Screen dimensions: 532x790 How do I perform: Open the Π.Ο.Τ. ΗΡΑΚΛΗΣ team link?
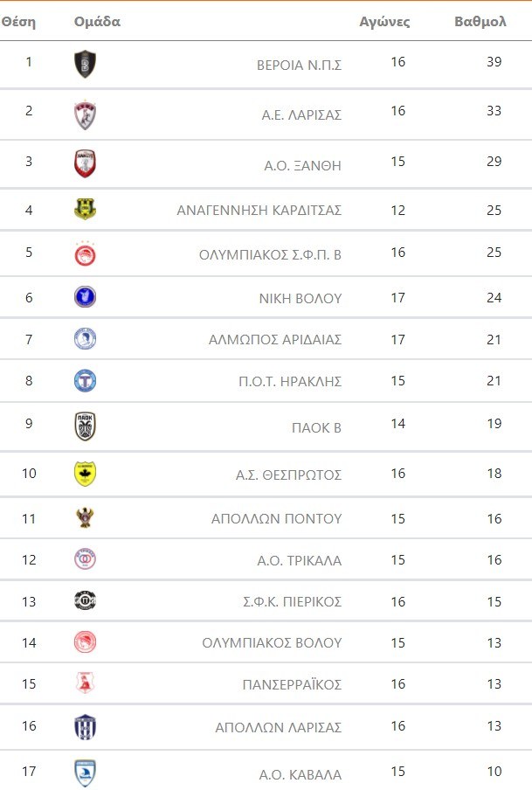(x=291, y=382)
